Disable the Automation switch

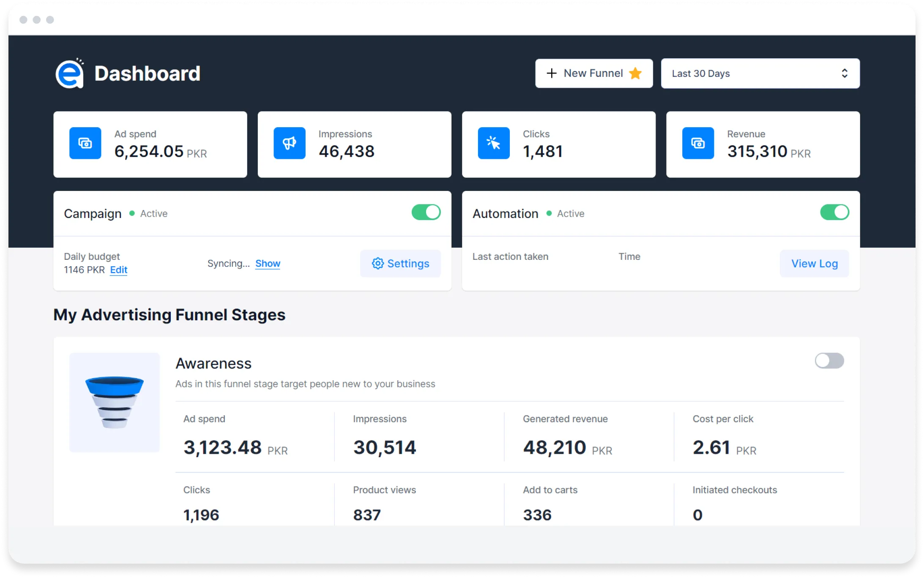(x=834, y=212)
